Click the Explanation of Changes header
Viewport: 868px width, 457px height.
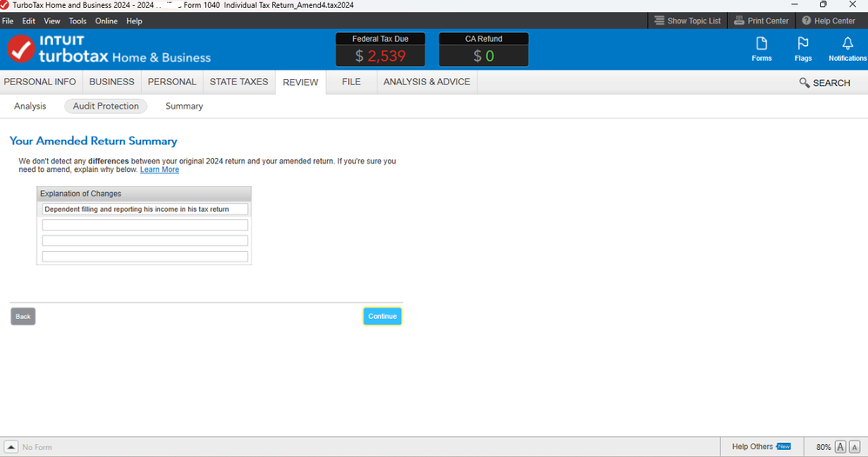144,194
